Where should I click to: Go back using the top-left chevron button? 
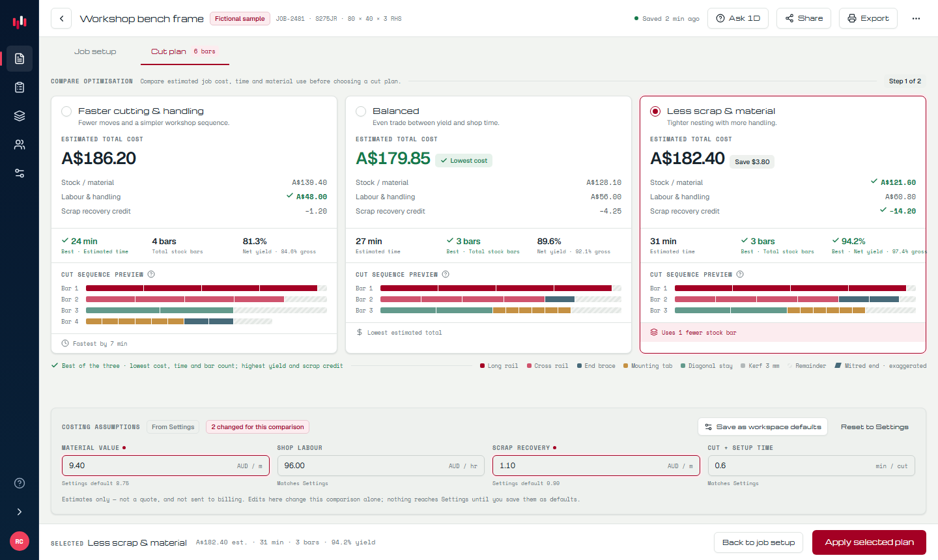61,18
